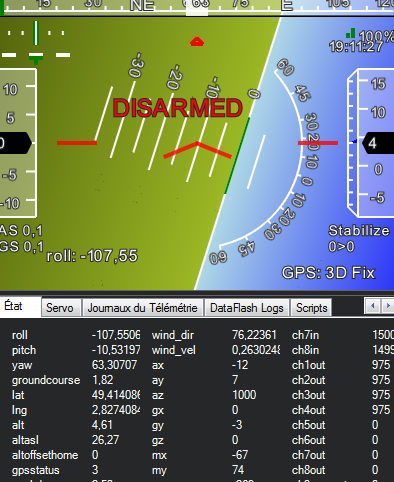Click the red heading pointer marker

pos(197,42)
